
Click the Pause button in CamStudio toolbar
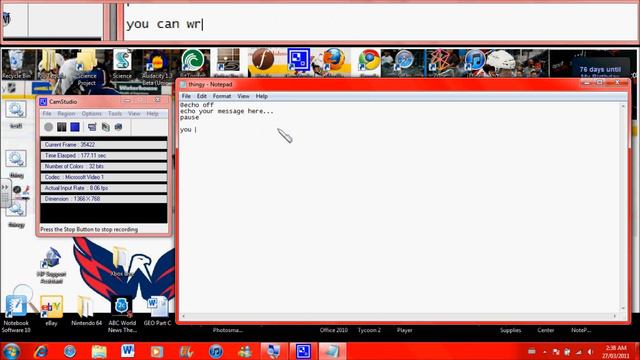62,127
